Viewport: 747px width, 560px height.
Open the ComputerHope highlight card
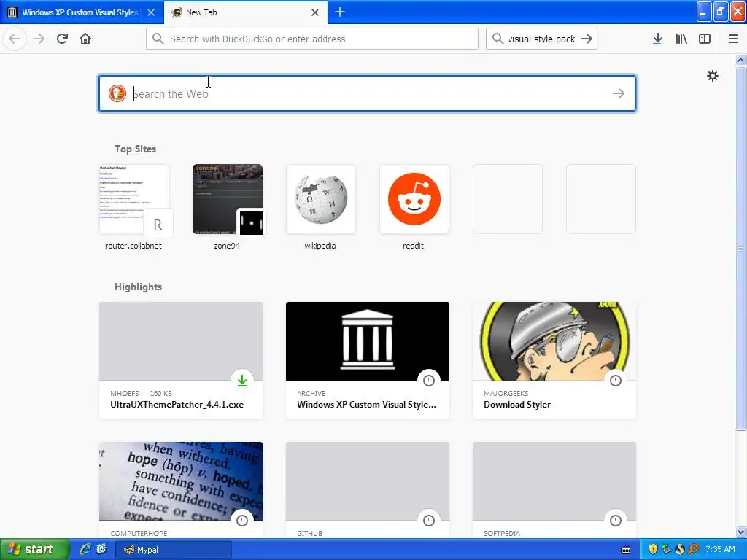(x=181, y=489)
